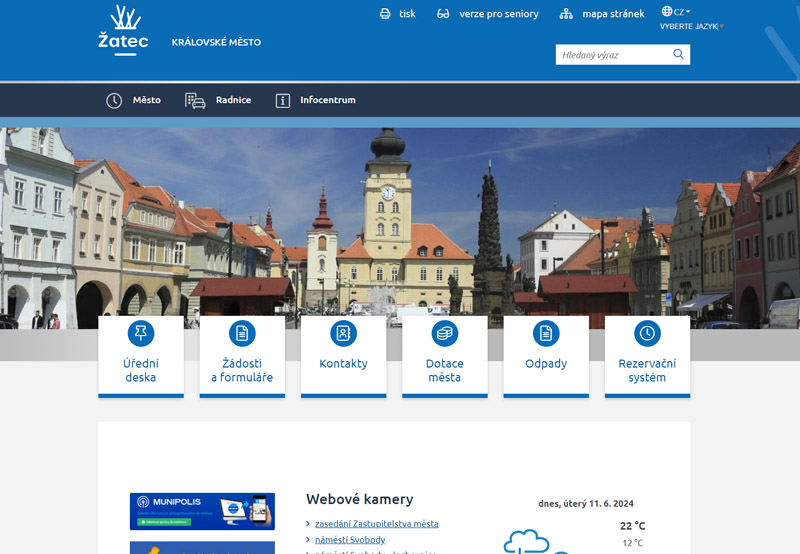Screen dimensions: 800x554
Task: Click the date dnes, úterý 11. 6. 2024
Action: click(x=586, y=503)
